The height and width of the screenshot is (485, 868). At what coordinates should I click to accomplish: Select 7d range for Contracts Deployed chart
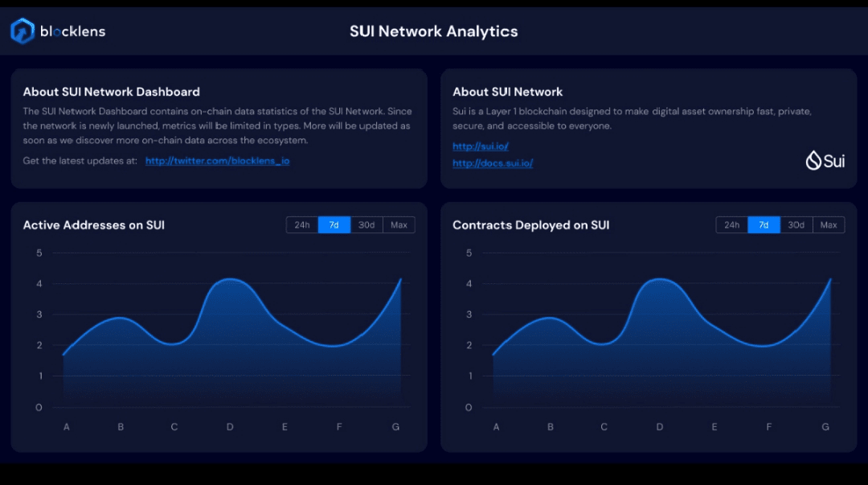[764, 225]
